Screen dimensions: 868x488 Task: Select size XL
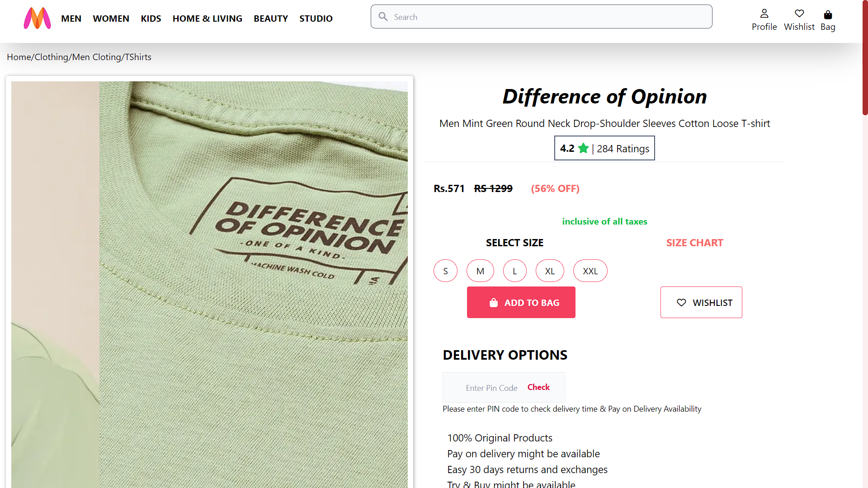pos(550,271)
